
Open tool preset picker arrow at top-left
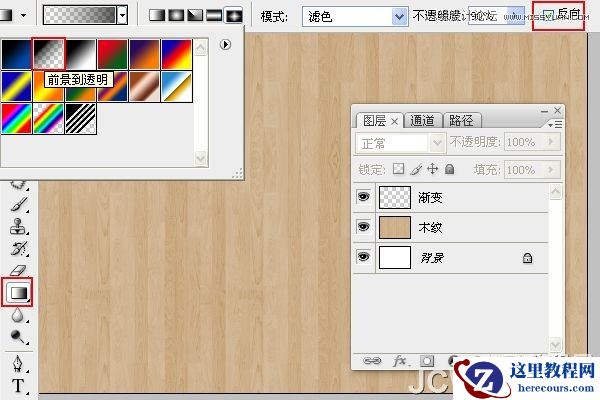[x=24, y=15]
